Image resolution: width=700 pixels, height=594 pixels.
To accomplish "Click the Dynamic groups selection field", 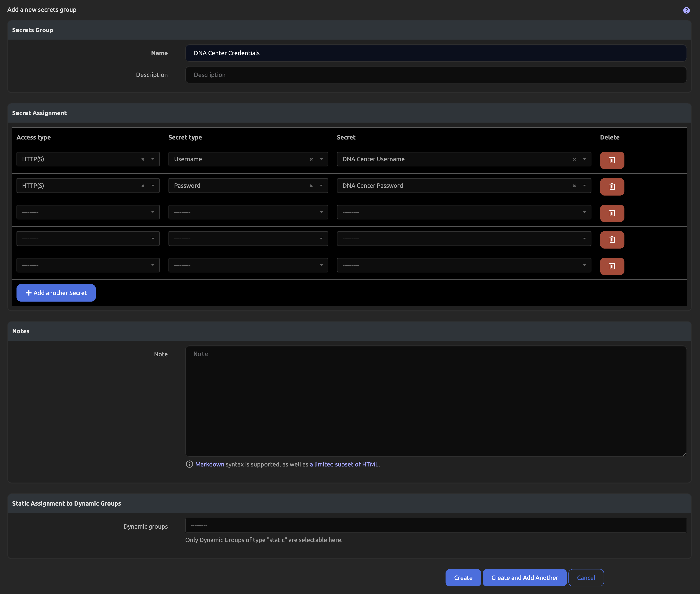I will (436, 525).
